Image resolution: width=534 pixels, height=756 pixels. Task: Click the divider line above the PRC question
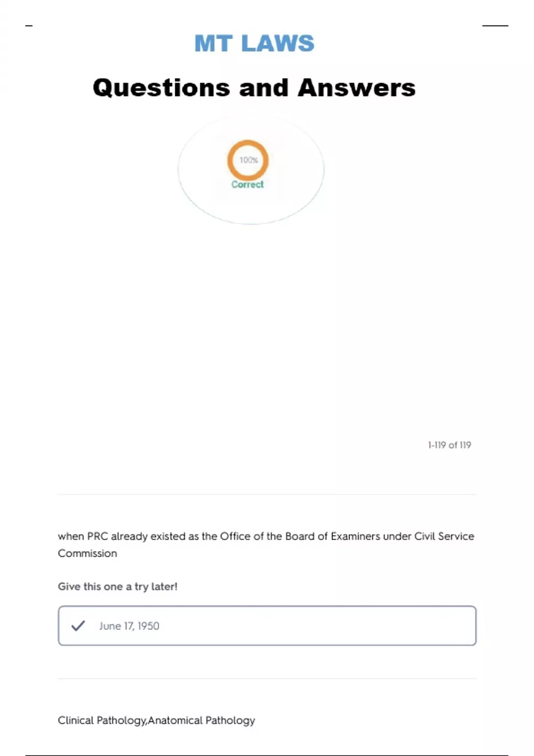(x=267, y=495)
